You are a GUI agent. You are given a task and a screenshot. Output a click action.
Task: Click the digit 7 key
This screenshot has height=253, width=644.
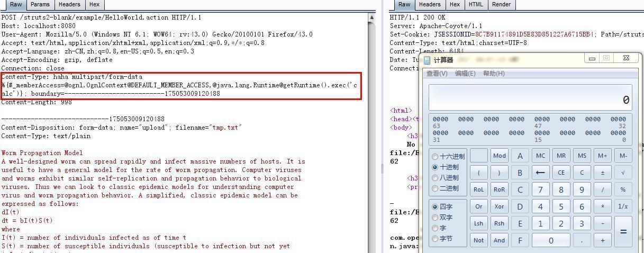[540, 189]
